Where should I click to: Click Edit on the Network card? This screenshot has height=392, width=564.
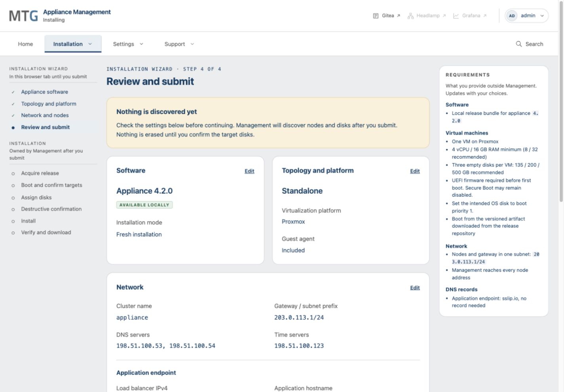pos(415,288)
